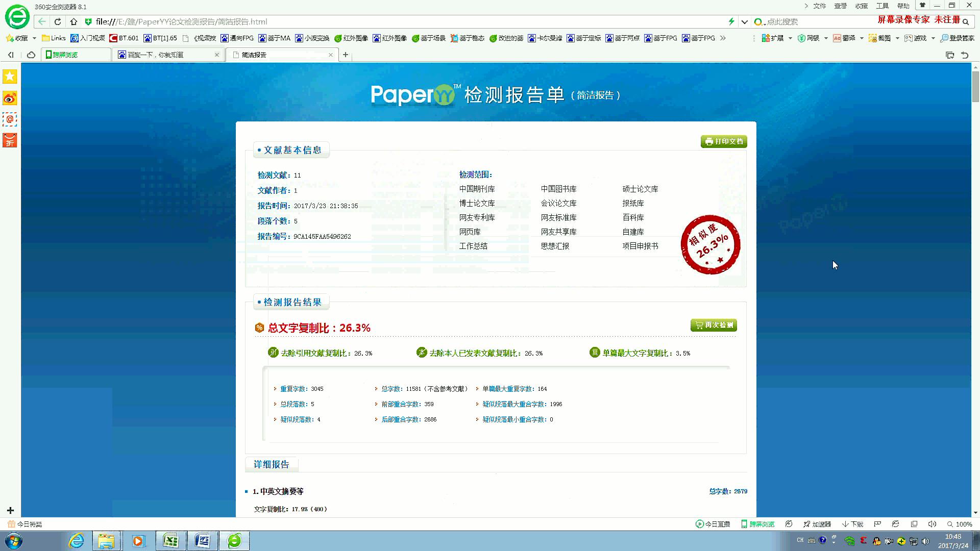Focus the 点此搜索 search field

point(817,22)
